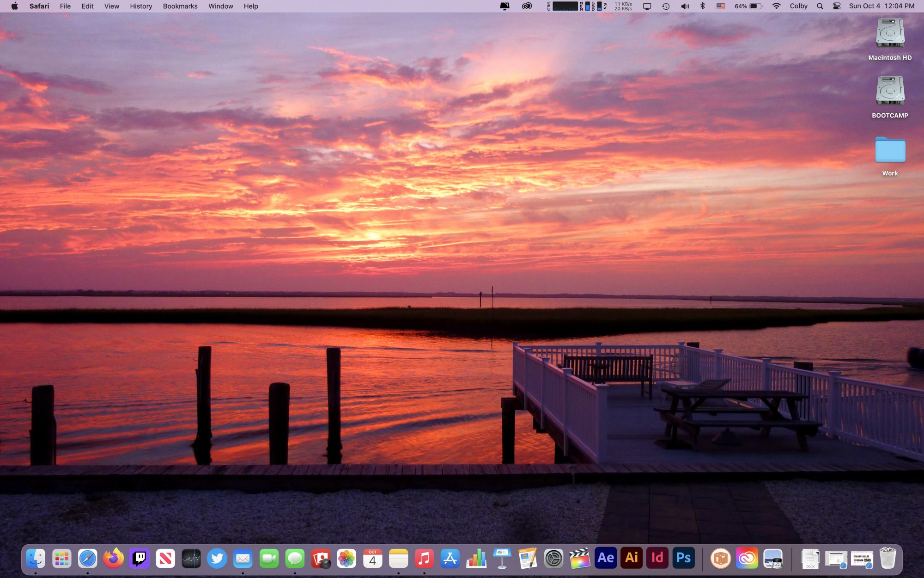
Task: Open Control Center toggles in menu bar
Action: (837, 6)
